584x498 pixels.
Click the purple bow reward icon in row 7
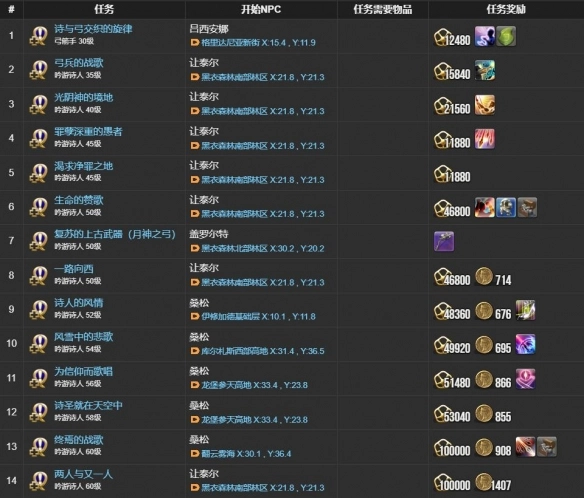pyautogui.click(x=444, y=241)
